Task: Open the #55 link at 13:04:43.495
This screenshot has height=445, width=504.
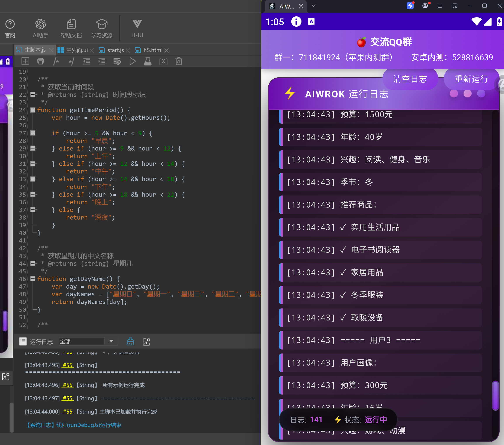Action: [68, 365]
